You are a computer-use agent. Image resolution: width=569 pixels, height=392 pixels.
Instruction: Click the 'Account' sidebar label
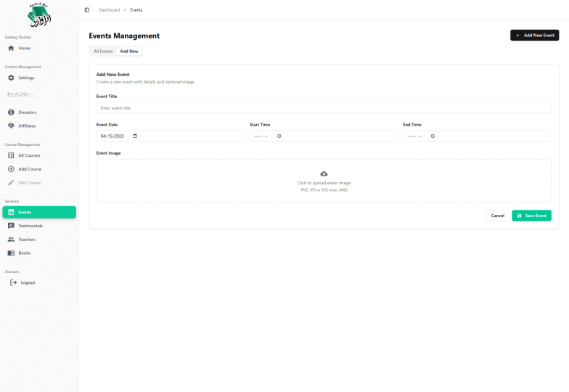tap(12, 271)
